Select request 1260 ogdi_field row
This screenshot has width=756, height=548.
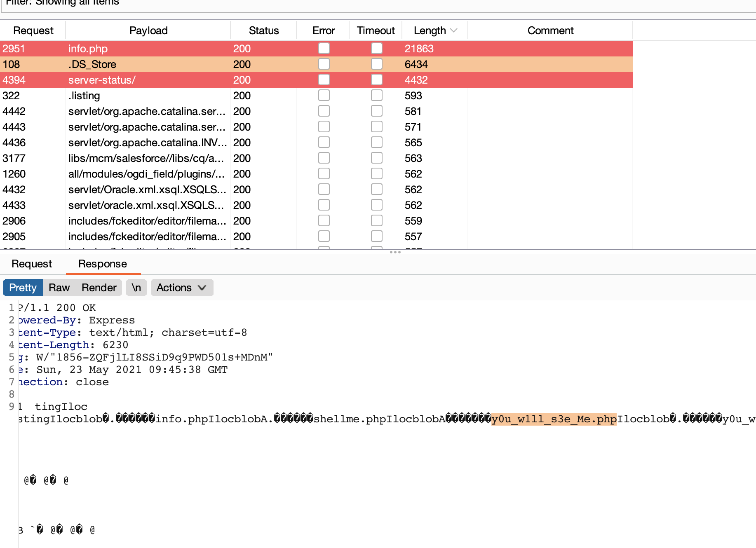317,174
